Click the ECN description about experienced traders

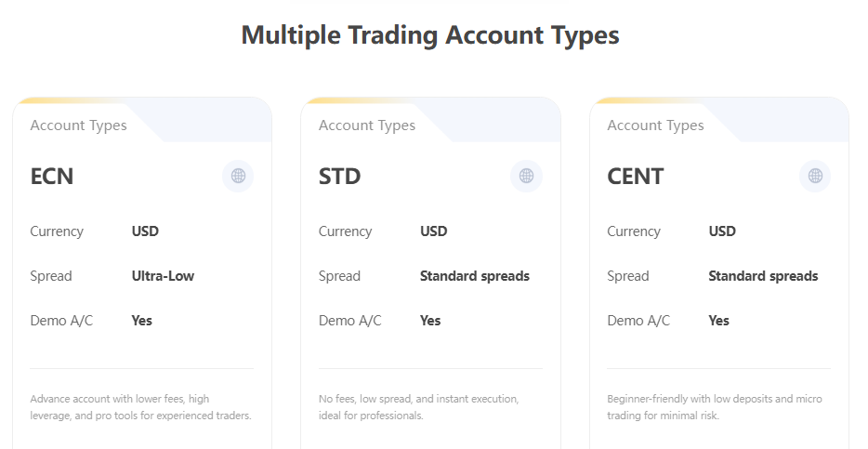point(140,407)
